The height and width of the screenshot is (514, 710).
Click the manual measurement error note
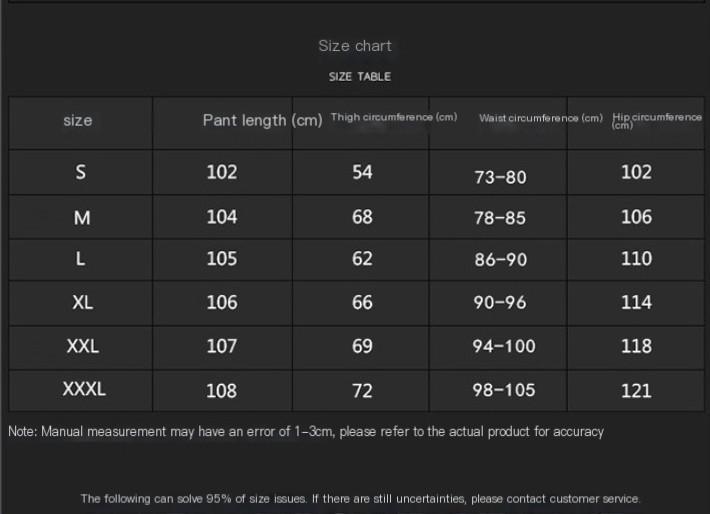click(306, 432)
